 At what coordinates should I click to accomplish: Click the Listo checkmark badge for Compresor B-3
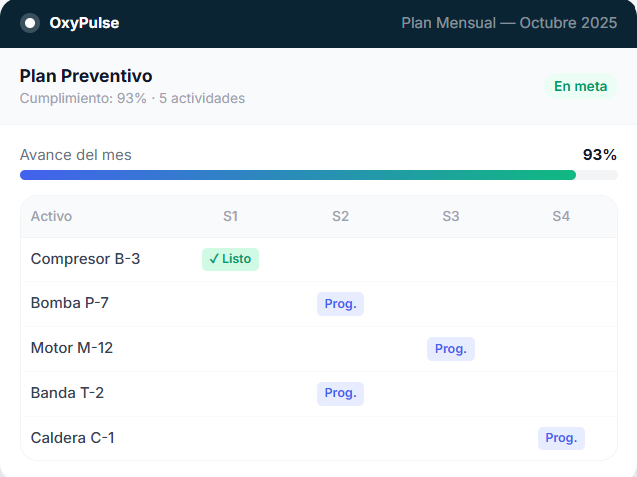(x=230, y=259)
